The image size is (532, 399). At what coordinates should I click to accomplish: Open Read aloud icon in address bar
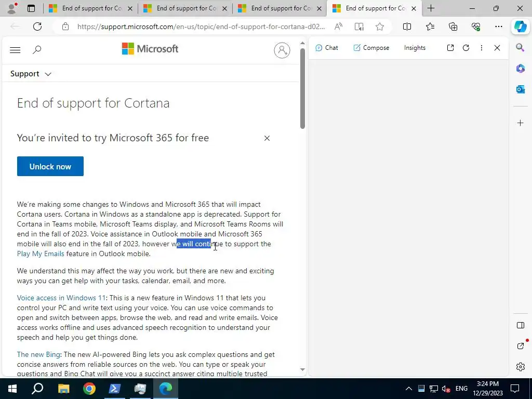coord(338,26)
